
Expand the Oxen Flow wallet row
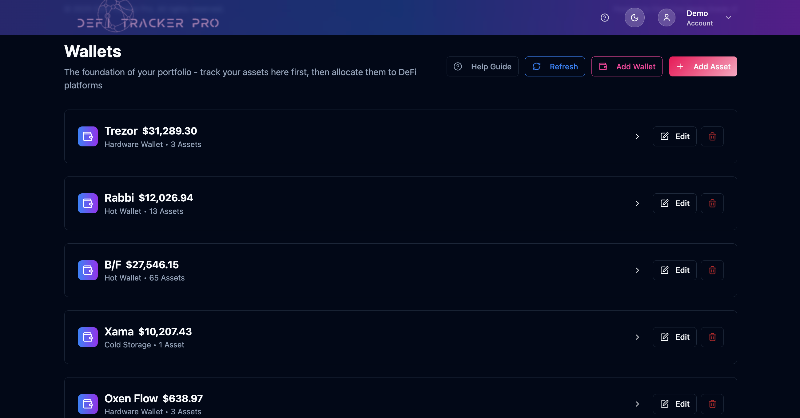pos(637,404)
